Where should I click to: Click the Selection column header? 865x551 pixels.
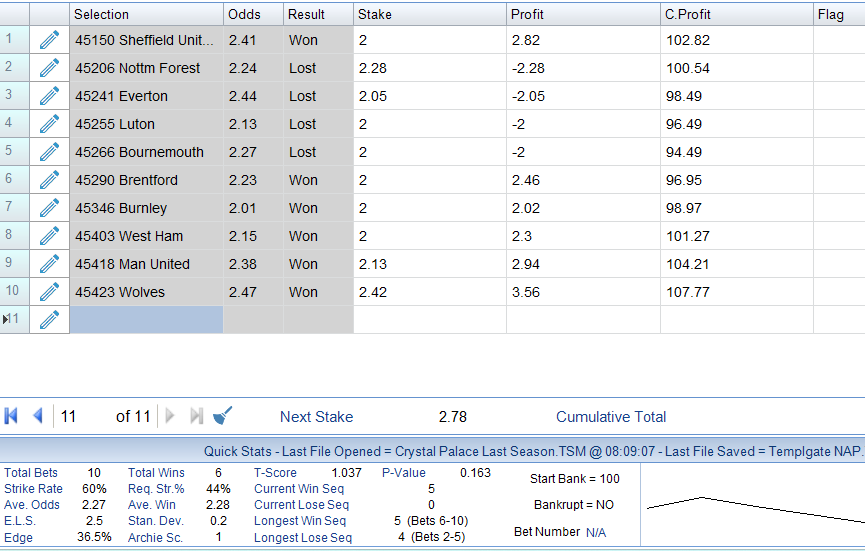(x=146, y=14)
